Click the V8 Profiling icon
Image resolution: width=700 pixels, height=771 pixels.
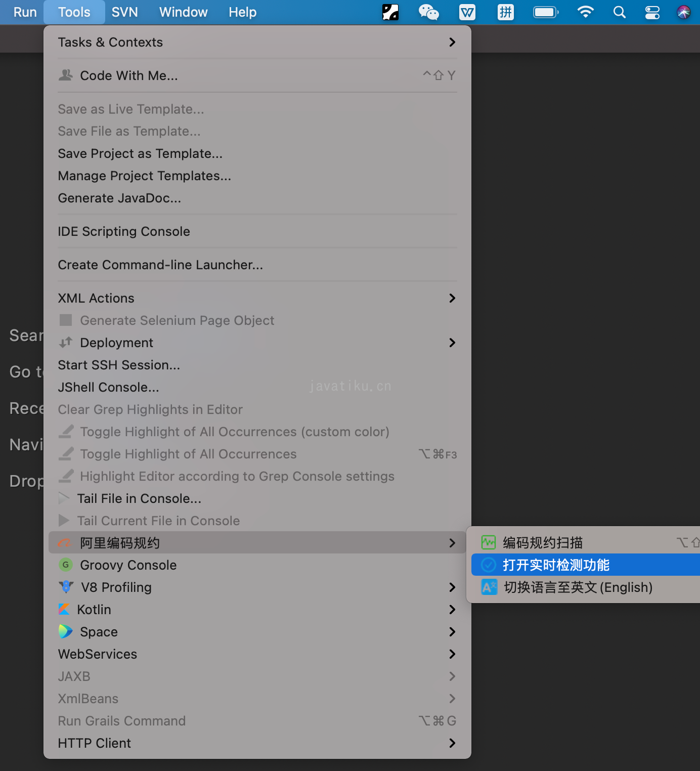tap(66, 587)
